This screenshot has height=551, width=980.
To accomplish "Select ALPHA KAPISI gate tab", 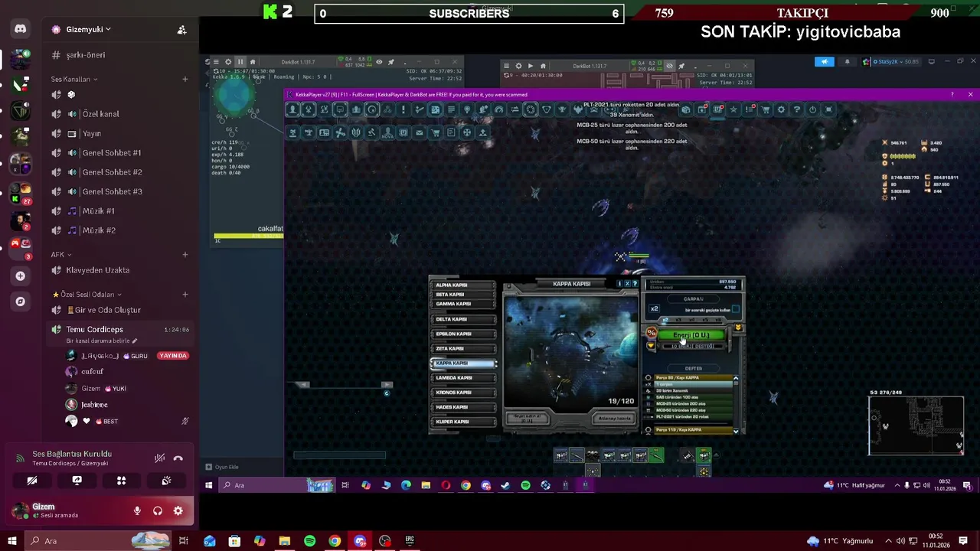I will click(x=463, y=285).
